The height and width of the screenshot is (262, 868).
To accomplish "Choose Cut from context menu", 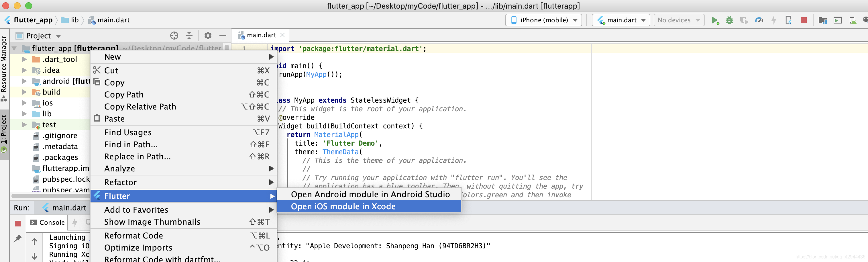I will (x=184, y=71).
